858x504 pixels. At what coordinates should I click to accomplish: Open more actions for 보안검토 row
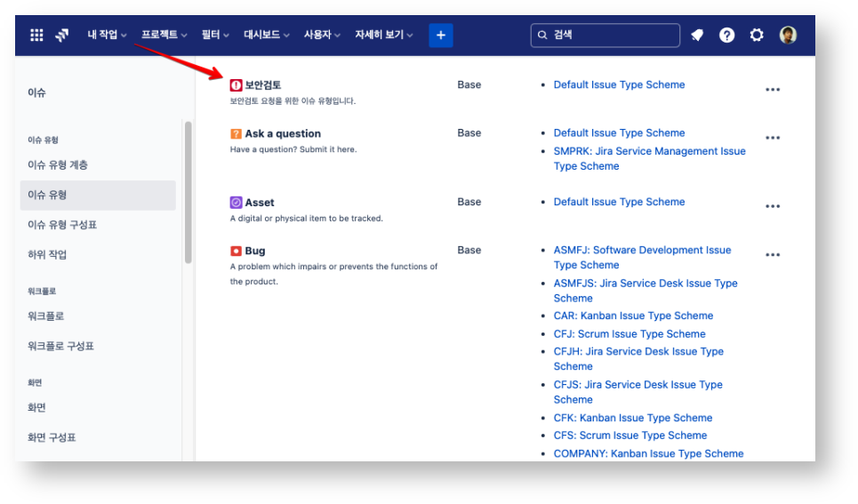coord(773,90)
